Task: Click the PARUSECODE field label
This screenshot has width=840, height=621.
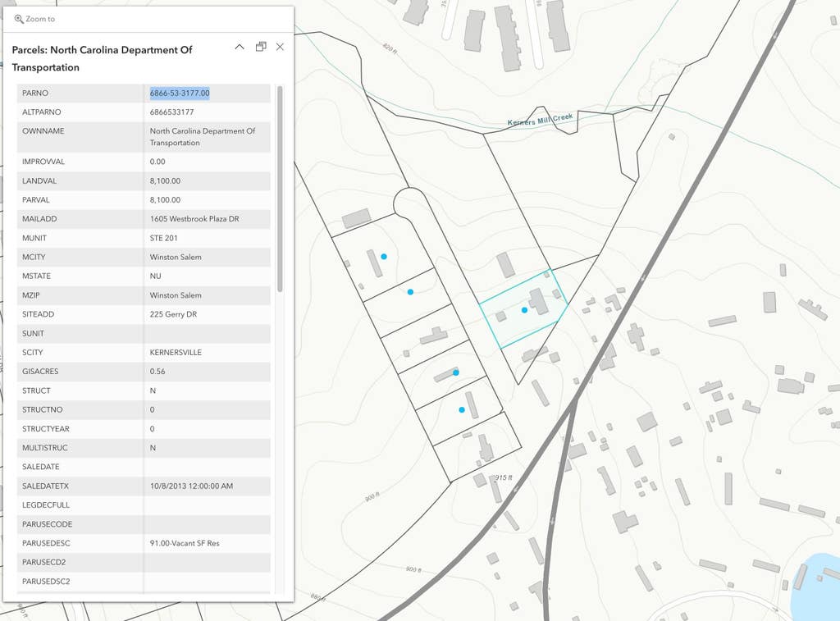Action: pos(47,524)
